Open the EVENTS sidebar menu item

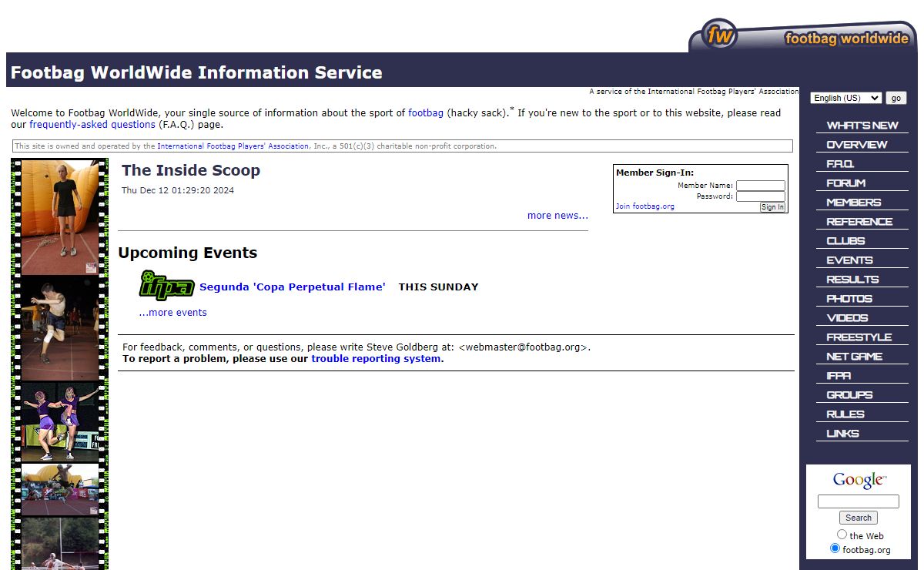[x=849, y=260]
